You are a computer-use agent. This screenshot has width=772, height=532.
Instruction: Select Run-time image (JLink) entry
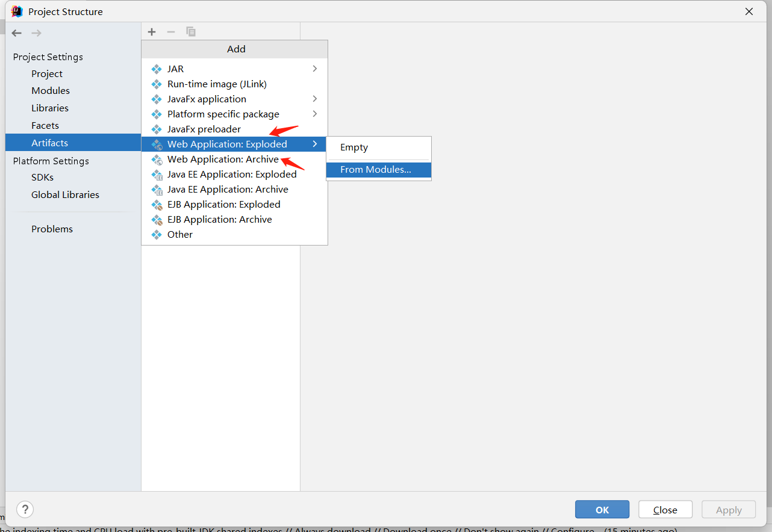(235, 84)
